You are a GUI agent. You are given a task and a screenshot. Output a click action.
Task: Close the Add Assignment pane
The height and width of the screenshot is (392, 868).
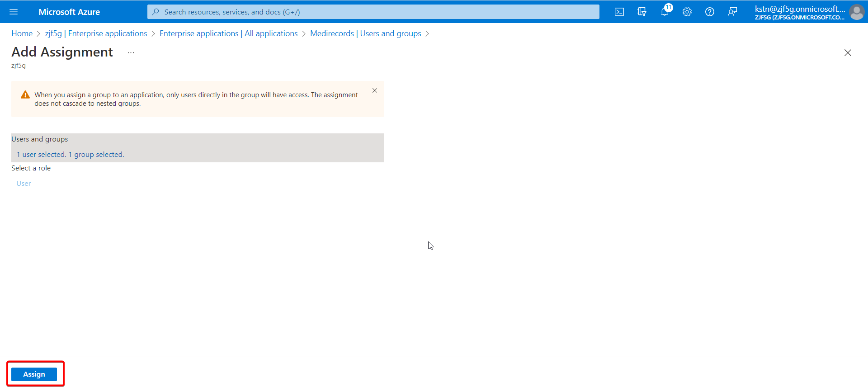coord(848,52)
